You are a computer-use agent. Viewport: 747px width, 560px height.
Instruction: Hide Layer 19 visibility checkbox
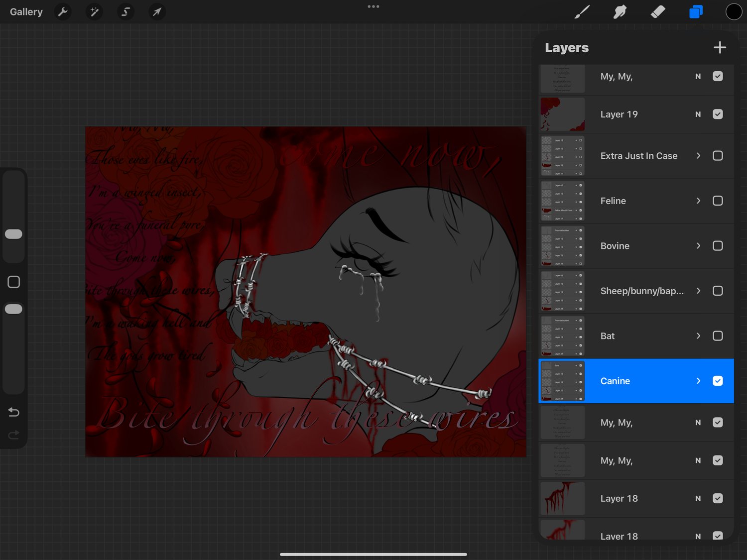tap(718, 114)
